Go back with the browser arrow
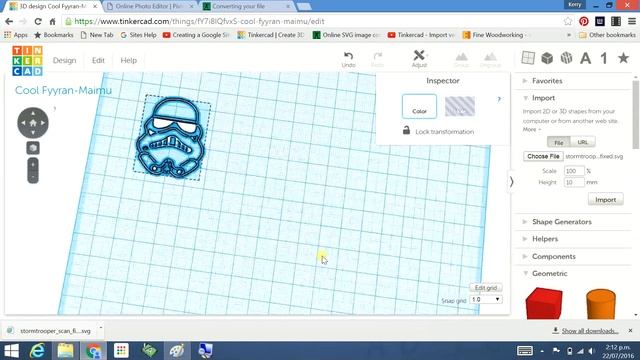Screen dimensions: 640x360 coord(9,22)
